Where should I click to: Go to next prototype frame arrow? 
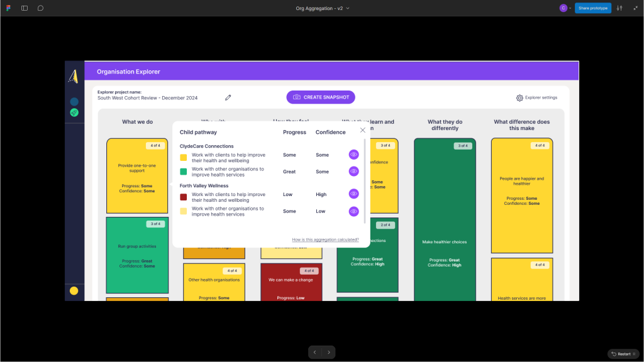coord(329,353)
